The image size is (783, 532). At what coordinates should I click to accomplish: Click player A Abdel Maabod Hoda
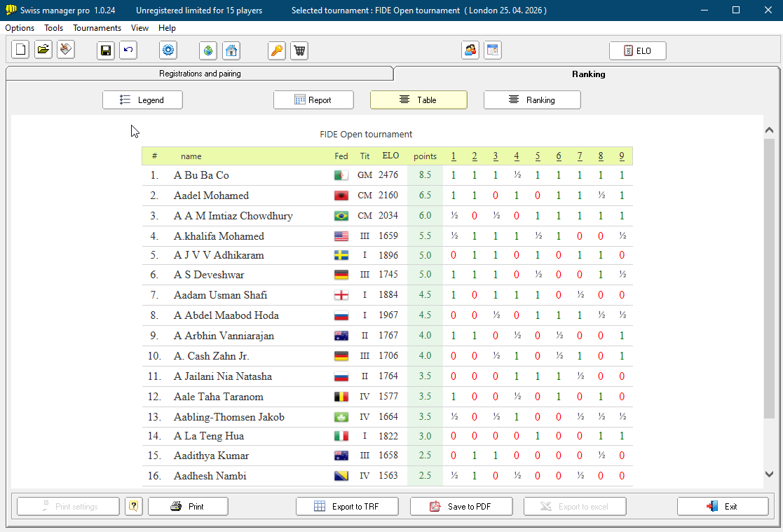click(x=226, y=315)
